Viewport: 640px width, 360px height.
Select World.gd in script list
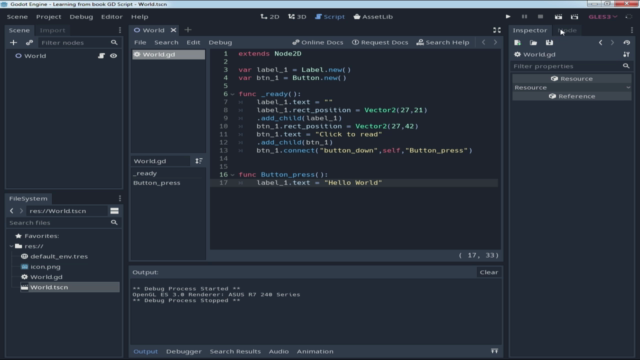168,54
